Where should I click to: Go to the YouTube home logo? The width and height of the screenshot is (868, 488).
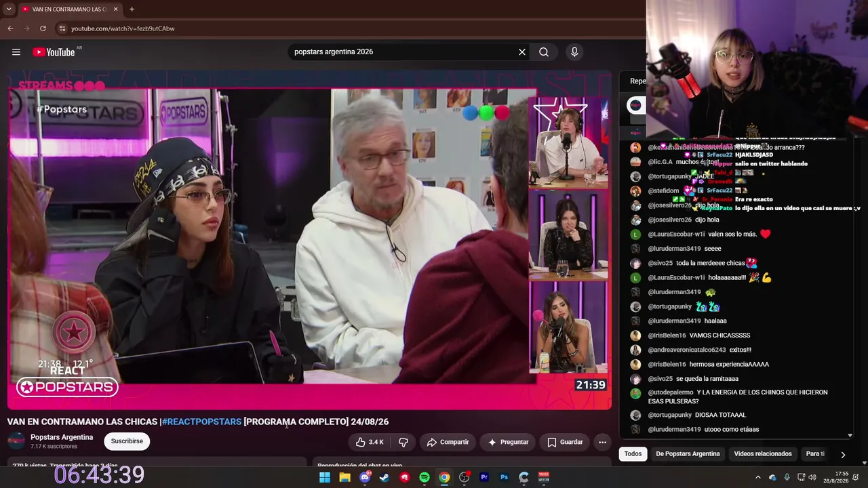(x=54, y=52)
